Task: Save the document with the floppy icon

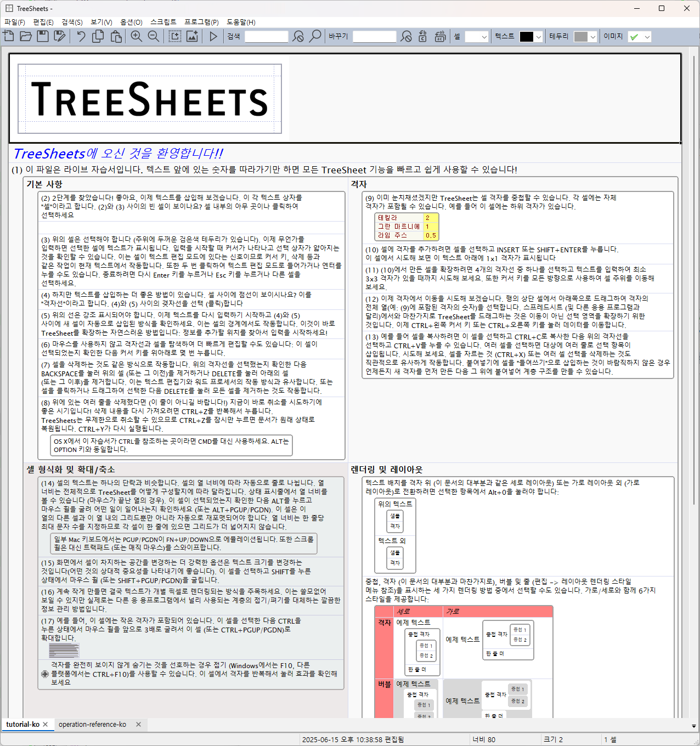Action: click(x=43, y=36)
